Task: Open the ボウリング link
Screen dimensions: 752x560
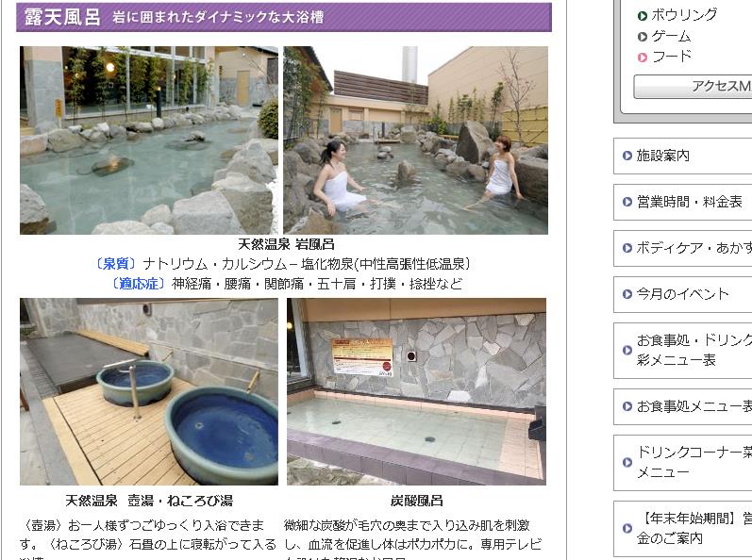Action: point(684,15)
